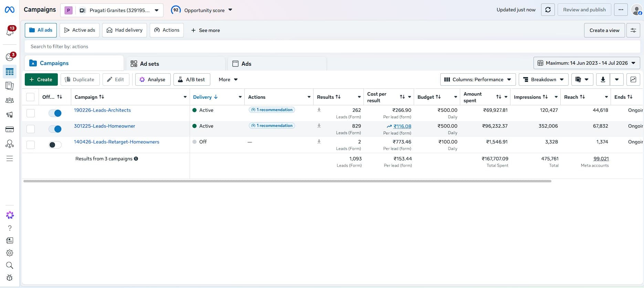Click the Analyse button

tap(153, 79)
